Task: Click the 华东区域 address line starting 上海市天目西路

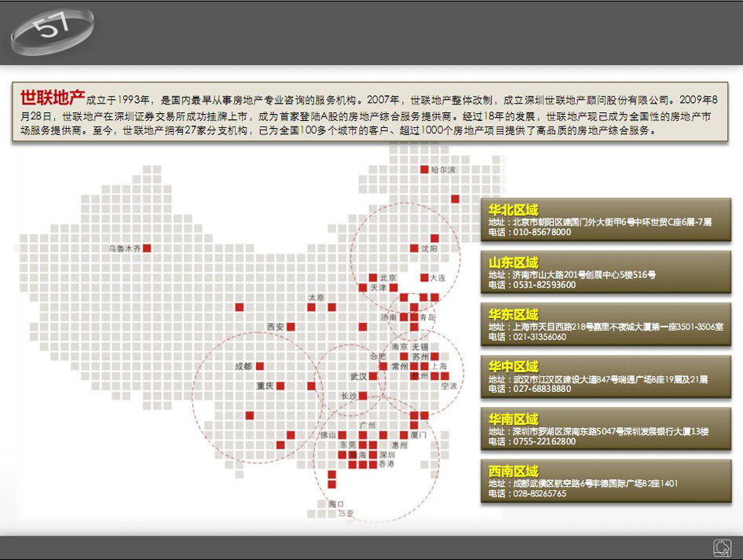Action: [x=618, y=327]
